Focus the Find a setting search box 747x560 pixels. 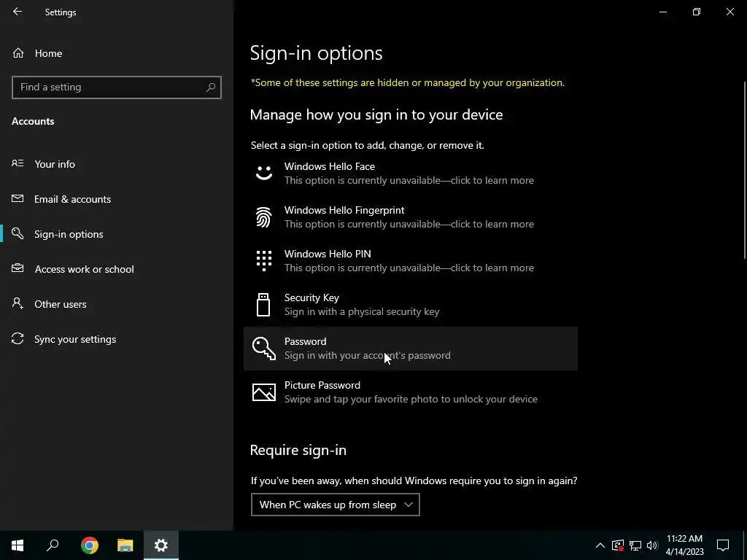(116, 87)
